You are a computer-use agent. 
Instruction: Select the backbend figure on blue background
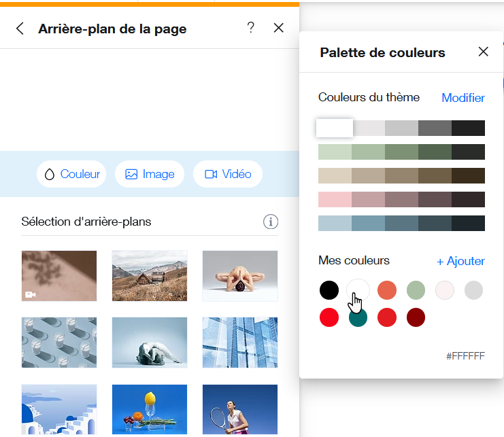[x=150, y=343]
